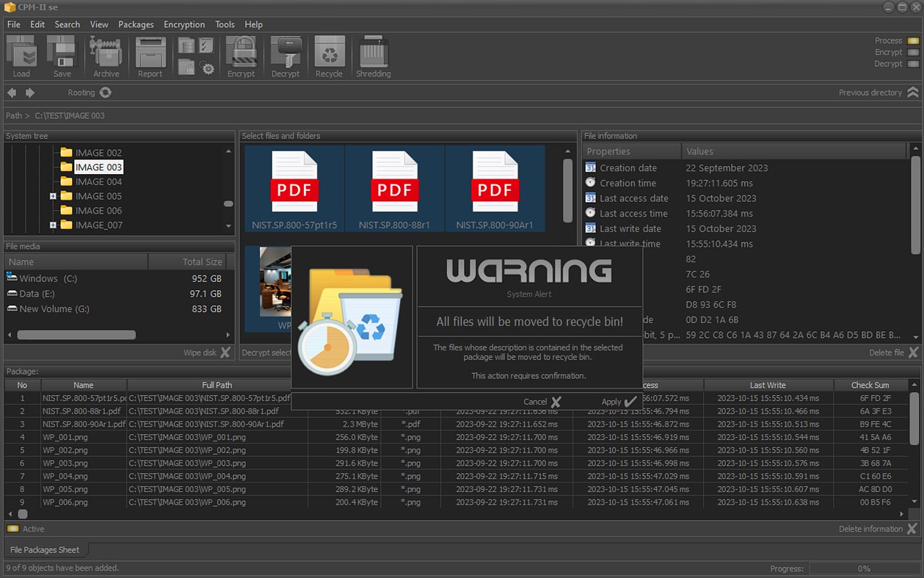This screenshot has width=924, height=578.
Task: Expand the IMAGE 005 tree node
Action: (x=53, y=196)
